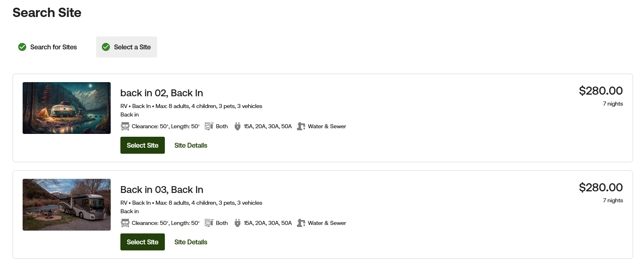This screenshot has width=644, height=267.
Task: Open the Select a Site step tab
Action: [126, 47]
